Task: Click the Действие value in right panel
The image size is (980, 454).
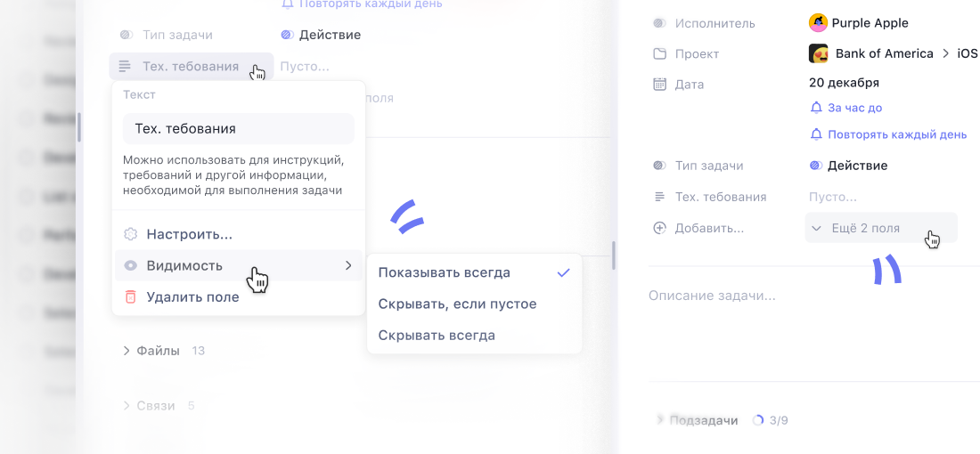Action: tap(857, 166)
